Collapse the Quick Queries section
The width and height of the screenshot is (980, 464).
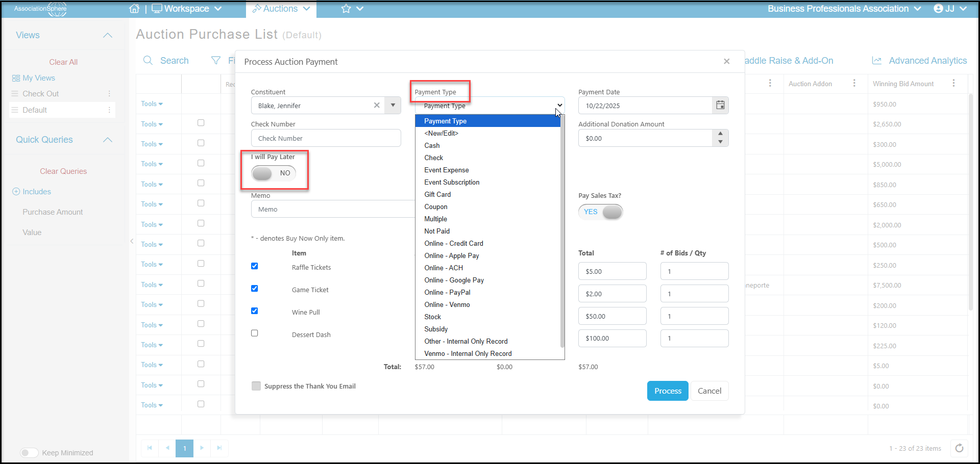(108, 140)
